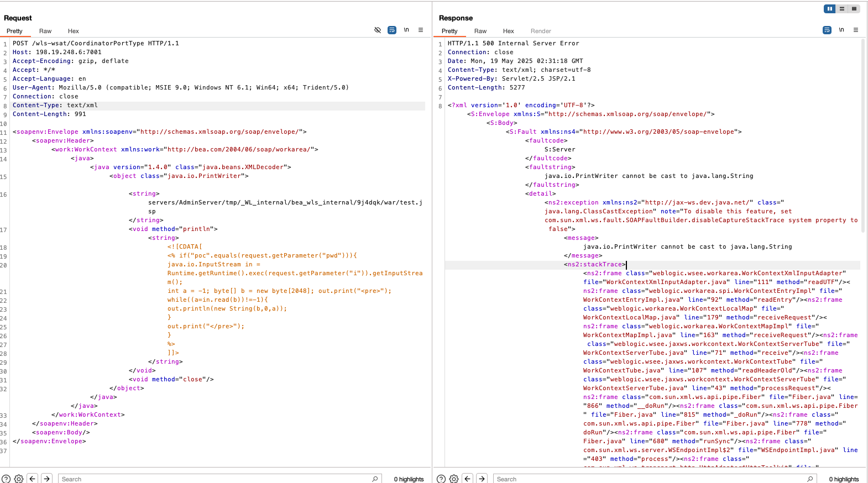Go to previous Request search match
Image resolution: width=868 pixels, height=483 pixels.
[33, 479]
